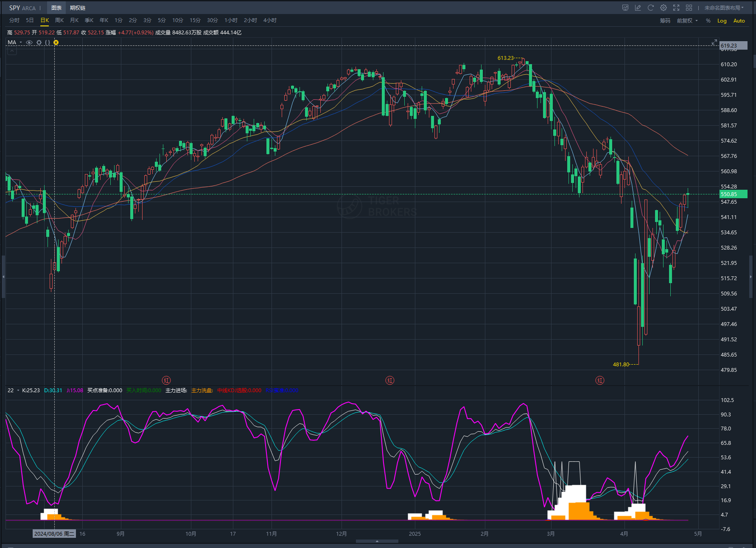
Task: Switch to the 期权链 tab
Action: click(x=78, y=8)
